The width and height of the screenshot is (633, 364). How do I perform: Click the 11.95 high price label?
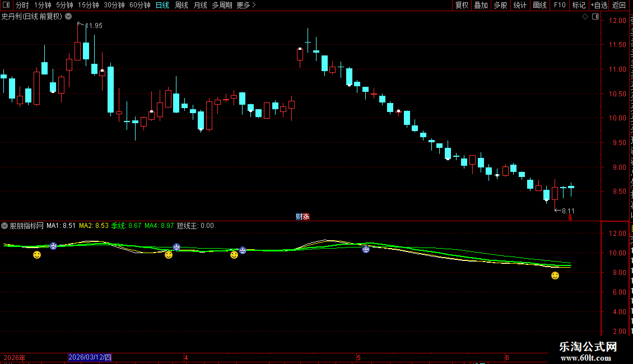[94, 25]
